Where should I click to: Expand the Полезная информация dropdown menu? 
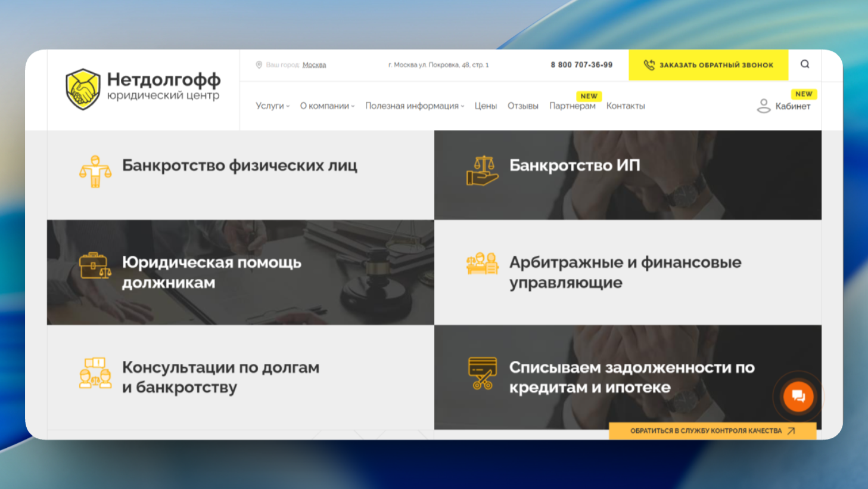[x=415, y=106]
